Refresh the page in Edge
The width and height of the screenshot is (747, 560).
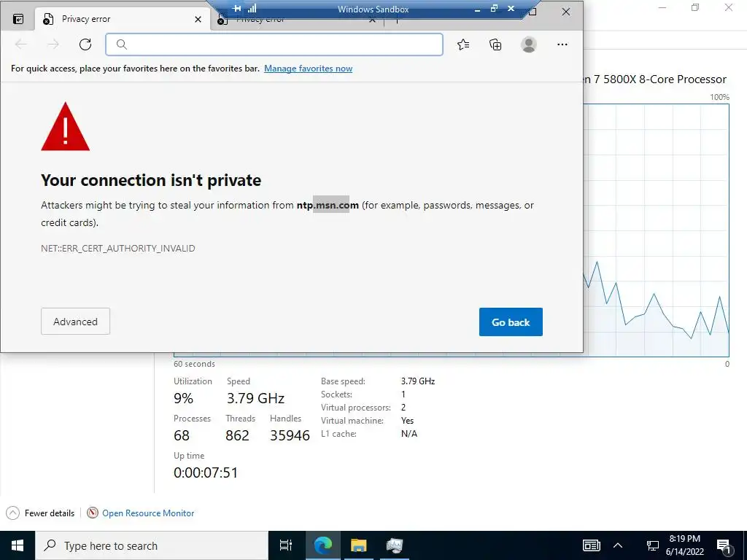pos(85,44)
